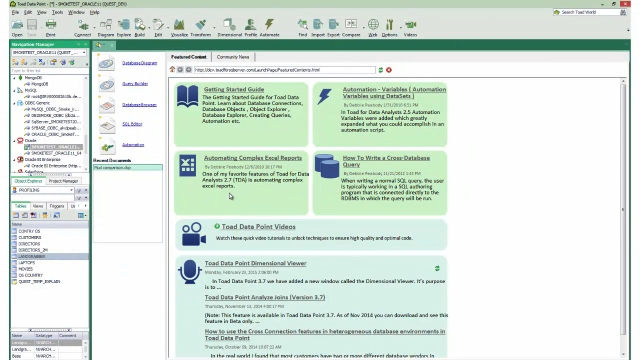Click the Connect toolbar icon
The width and height of the screenshot is (640, 360).
[x=83, y=25]
